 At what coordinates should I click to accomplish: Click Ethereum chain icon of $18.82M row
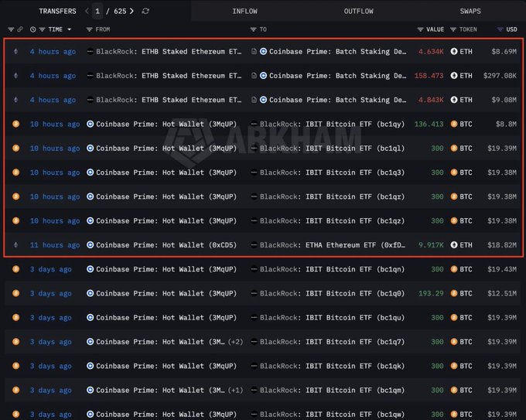pos(15,245)
